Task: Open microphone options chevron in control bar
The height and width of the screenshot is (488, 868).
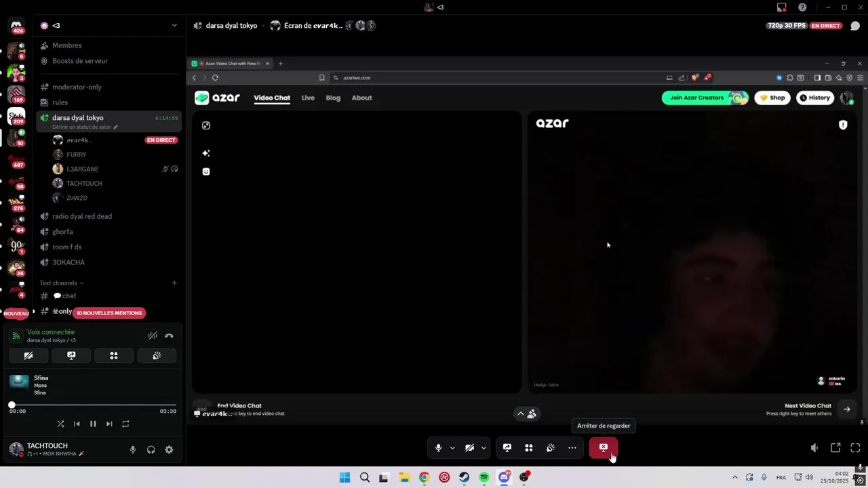Action: [452, 448]
